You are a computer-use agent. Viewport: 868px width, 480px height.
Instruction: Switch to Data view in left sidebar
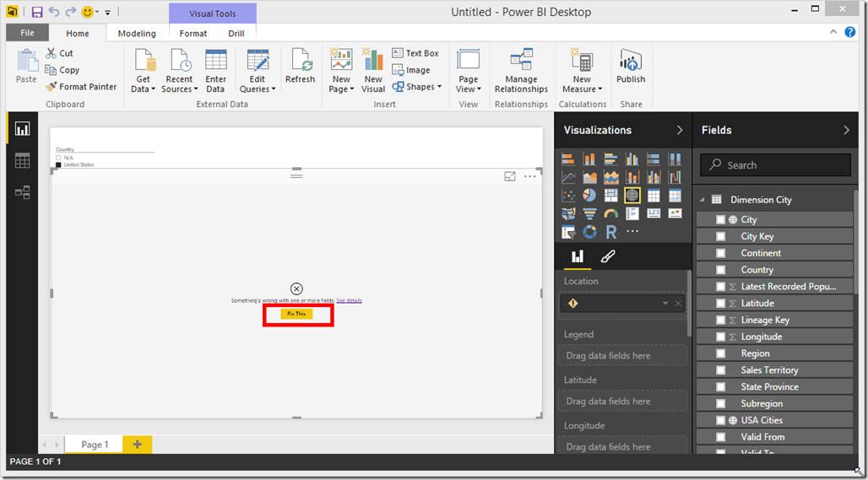point(22,161)
